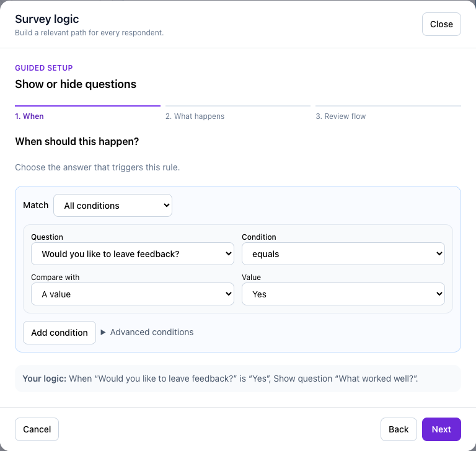
Task: Open the Condition dropdown showing equals
Action: [343, 254]
